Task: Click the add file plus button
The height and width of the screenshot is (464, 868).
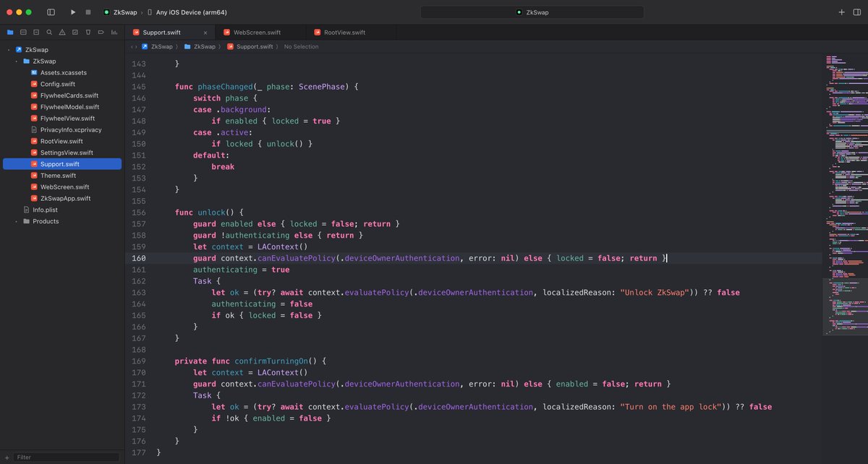Action: pyautogui.click(x=7, y=457)
